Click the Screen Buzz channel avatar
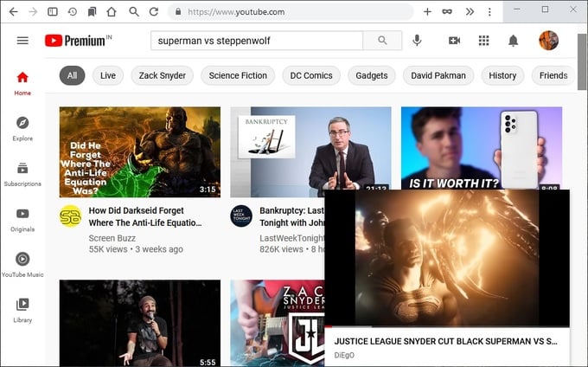This screenshot has height=367, width=588. 71,216
